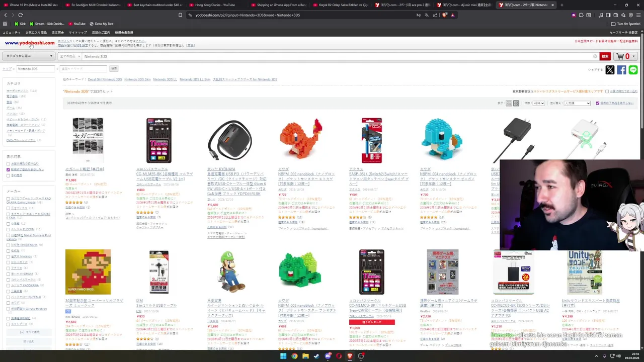Expand maker list with すべて表示 button
Viewport: 644px width, 362px height.
(x=29, y=332)
